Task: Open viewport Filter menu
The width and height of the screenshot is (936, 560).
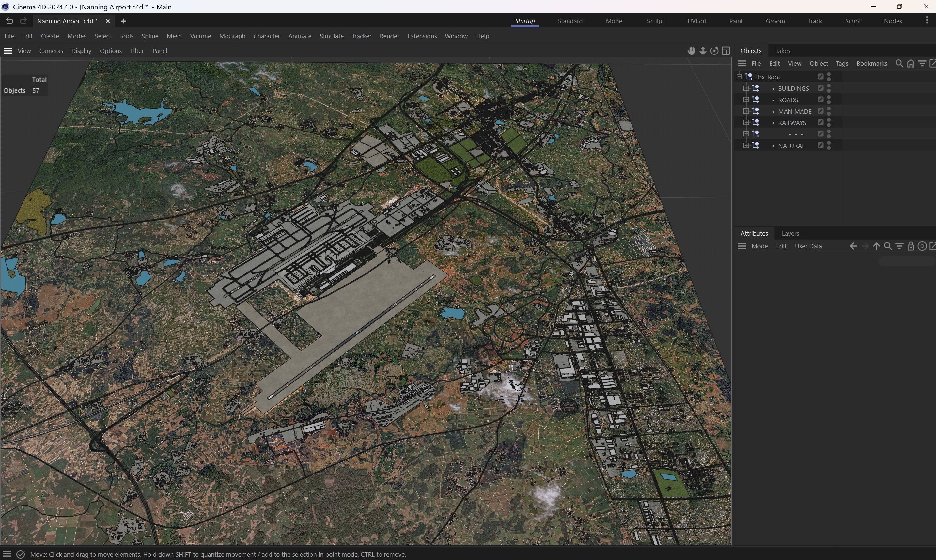Action: click(x=136, y=51)
